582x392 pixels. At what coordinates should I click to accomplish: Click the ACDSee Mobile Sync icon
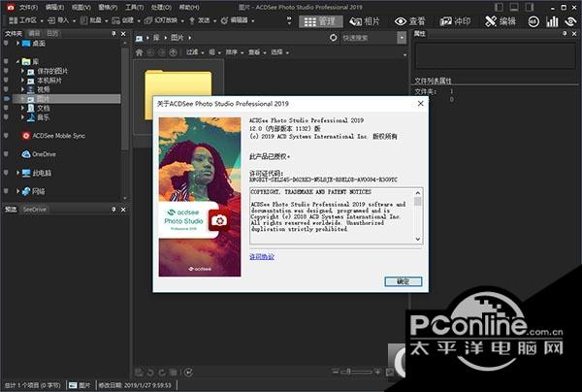click(x=25, y=136)
